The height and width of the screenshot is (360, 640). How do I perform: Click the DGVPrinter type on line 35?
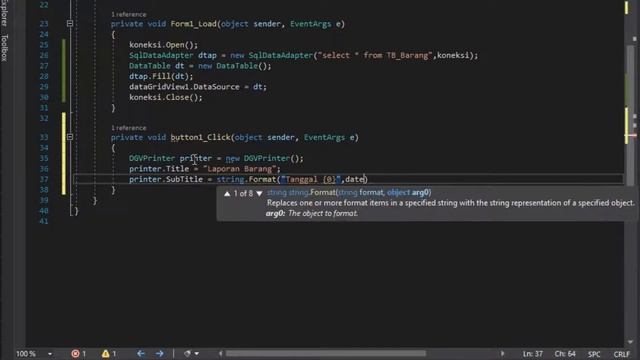point(152,158)
